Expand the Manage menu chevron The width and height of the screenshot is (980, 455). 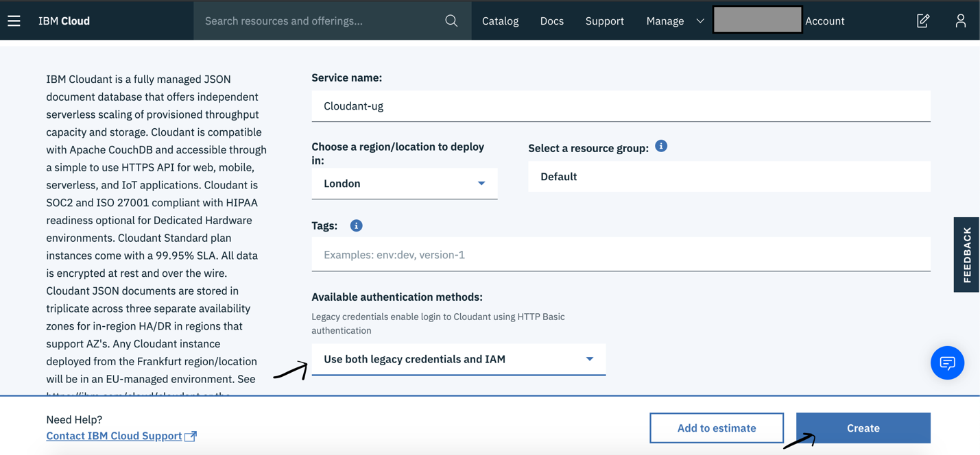coord(700,21)
